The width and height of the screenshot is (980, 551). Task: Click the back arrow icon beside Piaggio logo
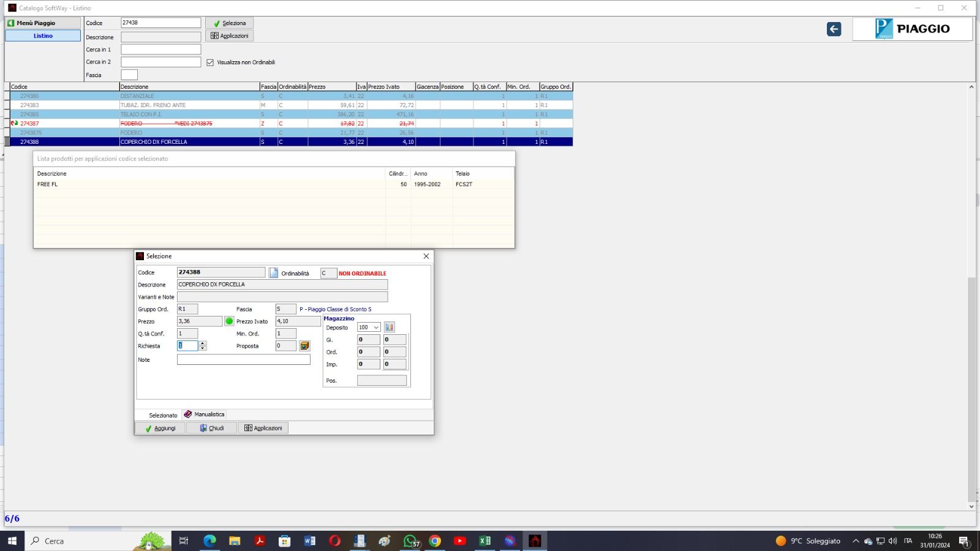pyautogui.click(x=834, y=29)
